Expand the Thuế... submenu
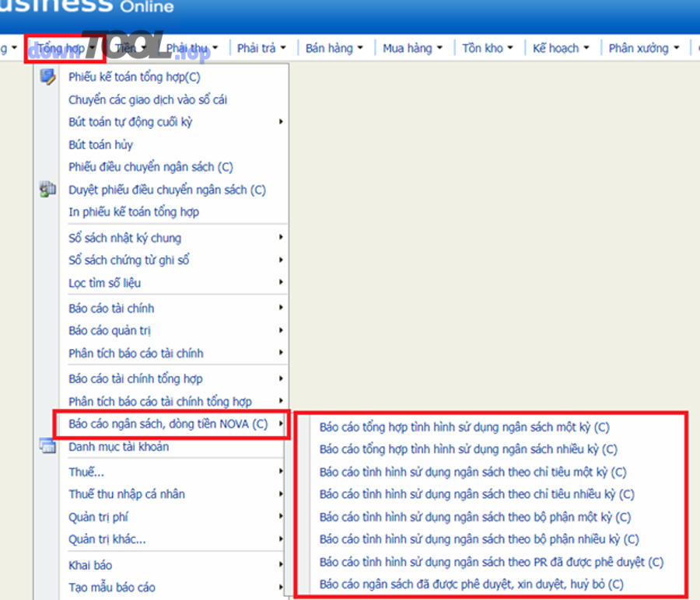This screenshot has width=700, height=600. (174, 472)
